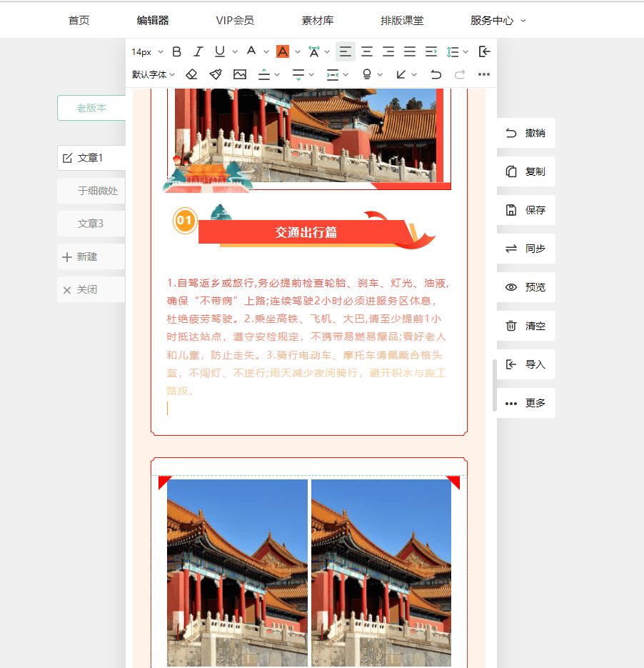Click the insert image icon

[x=240, y=74]
